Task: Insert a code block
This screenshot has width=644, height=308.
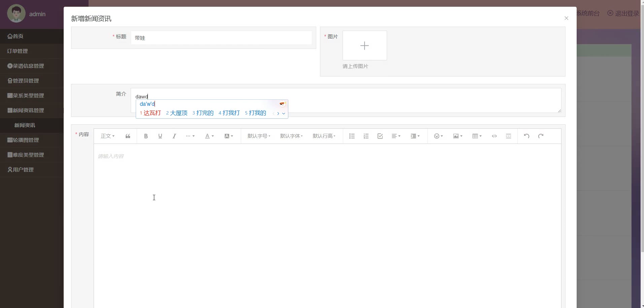Action: click(x=494, y=136)
